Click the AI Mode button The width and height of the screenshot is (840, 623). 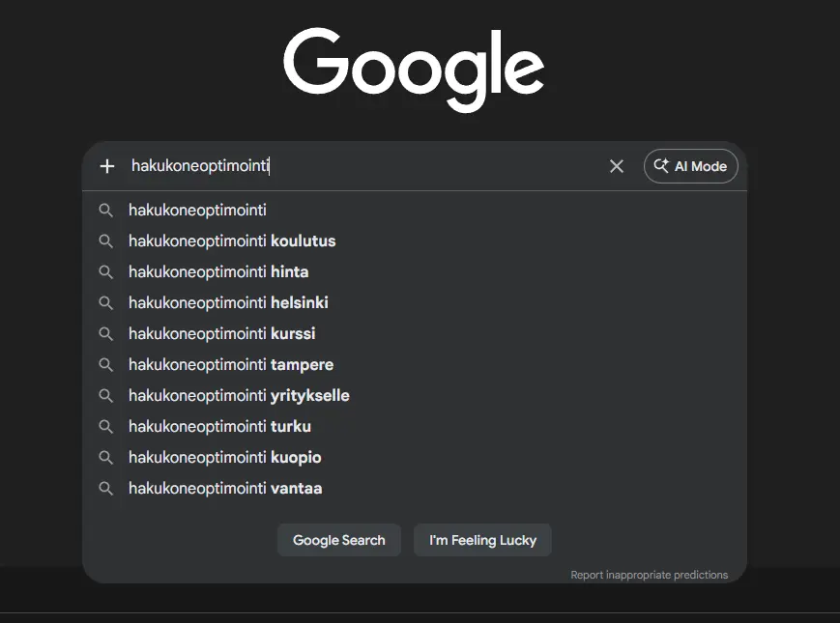click(690, 166)
